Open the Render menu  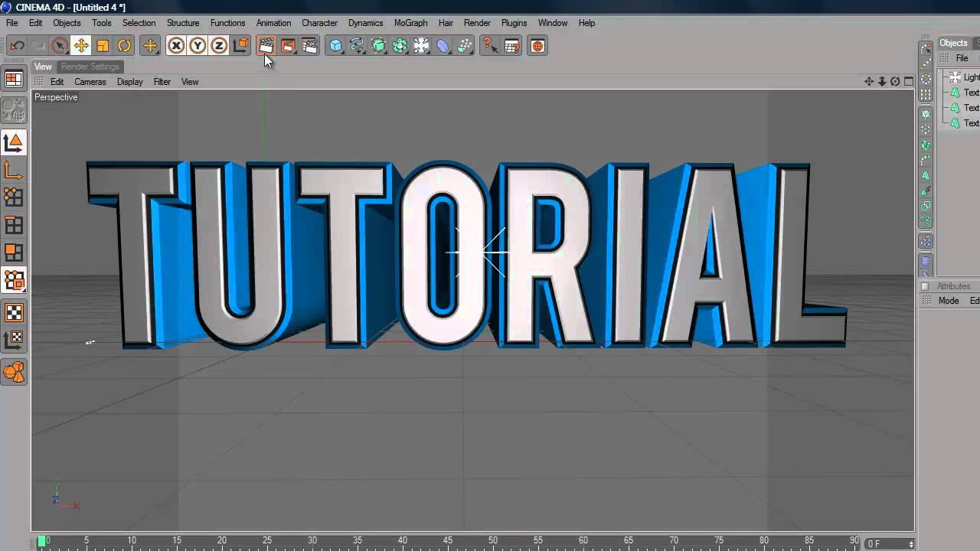(477, 23)
